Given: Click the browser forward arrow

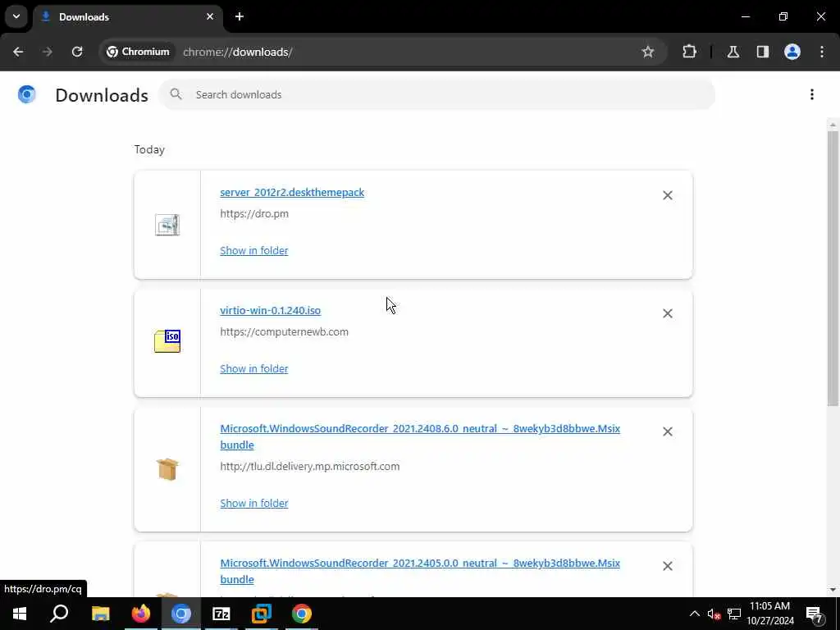Looking at the screenshot, I should click(47, 52).
